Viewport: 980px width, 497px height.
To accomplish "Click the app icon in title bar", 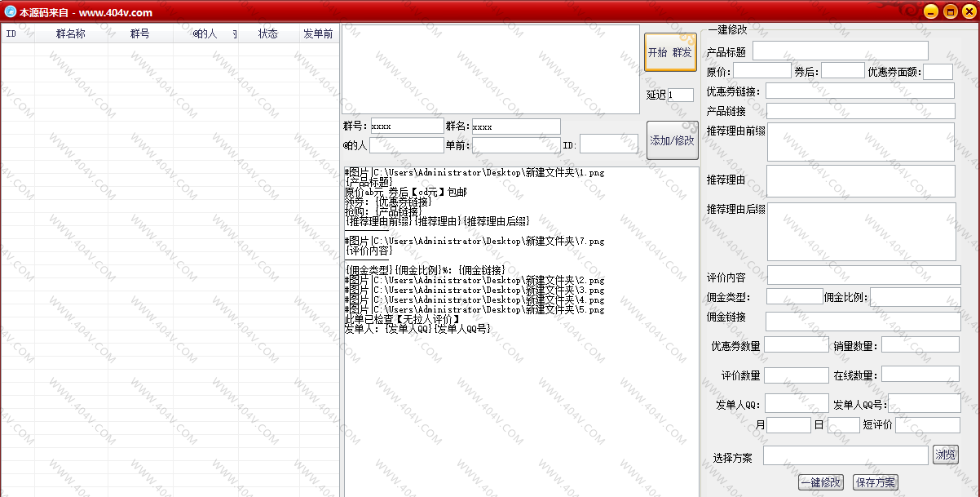I will coord(10,12).
